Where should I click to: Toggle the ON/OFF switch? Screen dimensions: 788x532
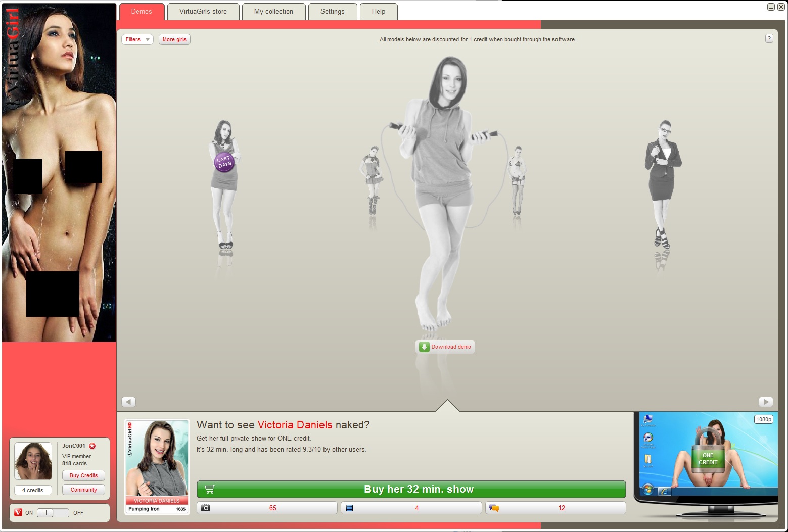[x=53, y=513]
